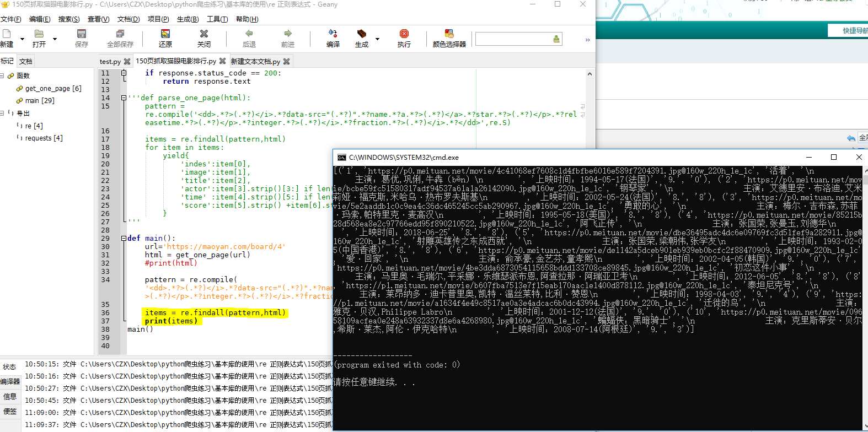Open the 项目(P) menu
This screenshot has height=432, width=868.
click(x=158, y=19)
